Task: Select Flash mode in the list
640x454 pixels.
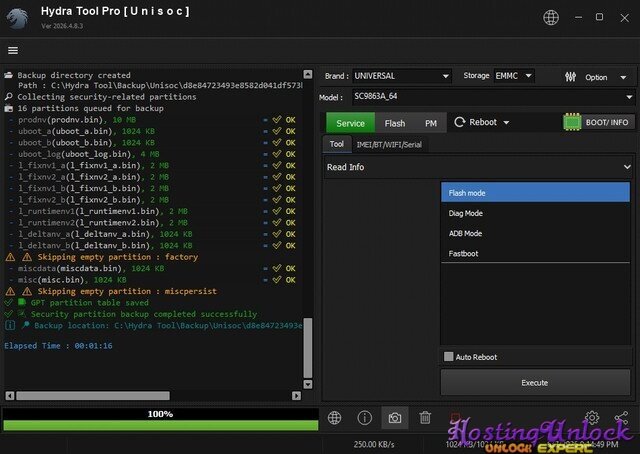Action: coord(535,193)
